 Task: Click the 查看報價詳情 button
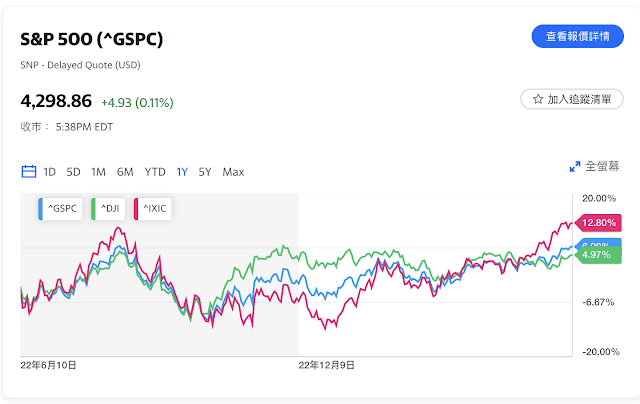(x=577, y=37)
